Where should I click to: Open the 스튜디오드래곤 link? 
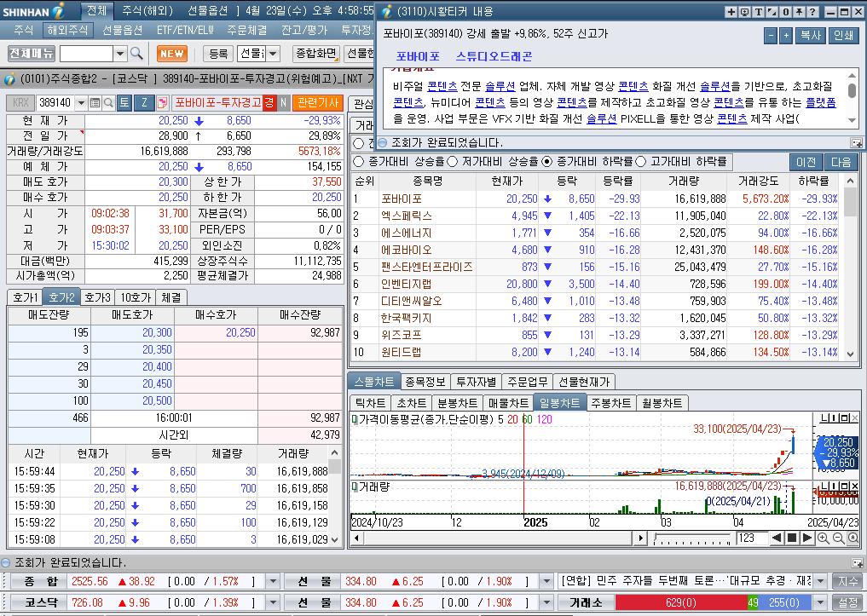coord(494,56)
